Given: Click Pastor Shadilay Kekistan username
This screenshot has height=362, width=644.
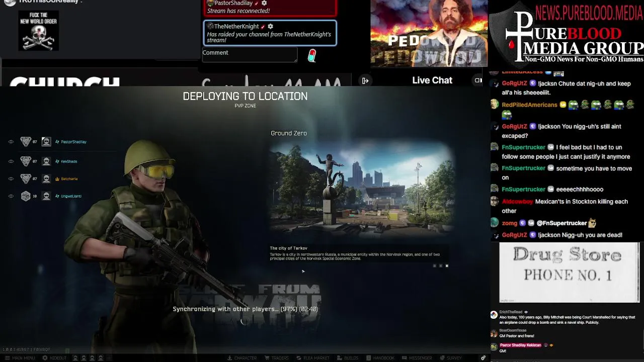Looking at the screenshot, I should pos(520,345).
